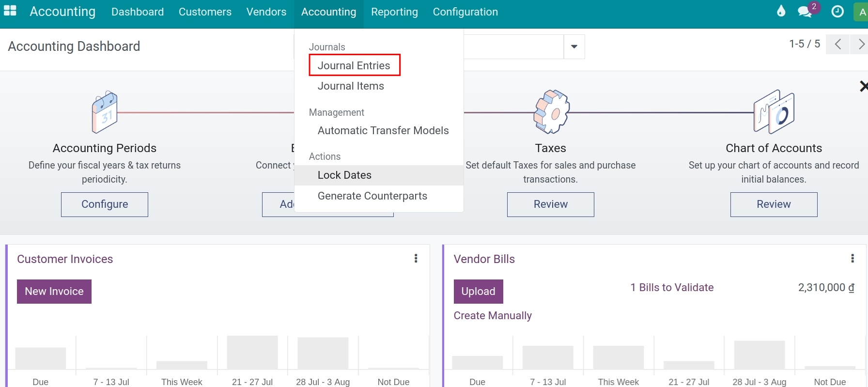Viewport: 868px width, 387px height.
Task: Open the Configuration menu
Action: tap(465, 12)
